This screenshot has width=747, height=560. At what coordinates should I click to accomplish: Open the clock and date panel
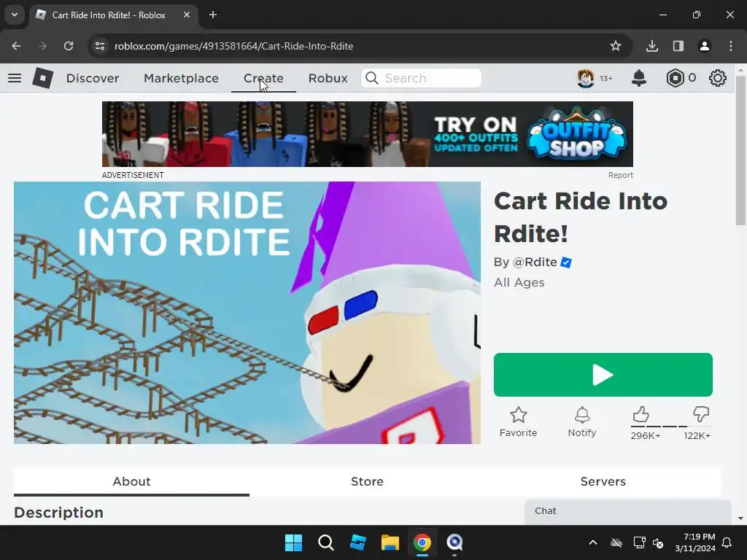point(695,542)
